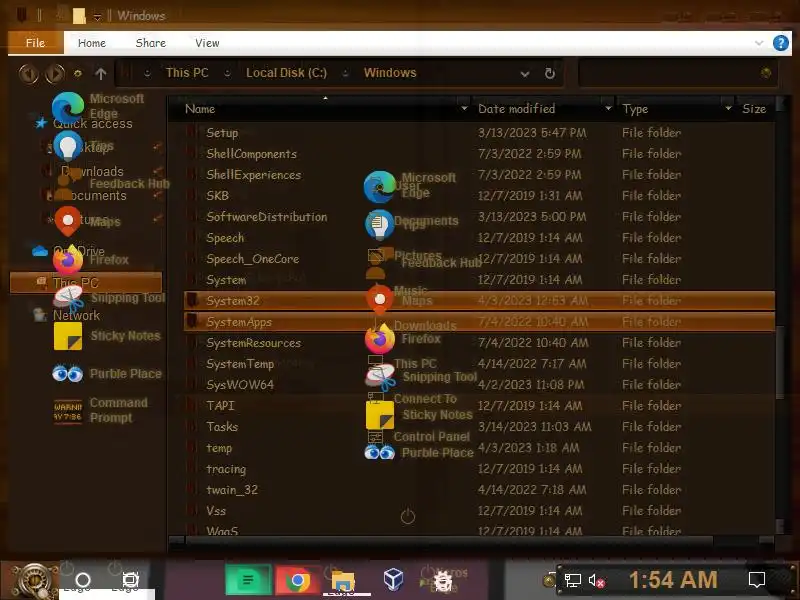
Task: Go back with the back arrow
Action: (29, 73)
